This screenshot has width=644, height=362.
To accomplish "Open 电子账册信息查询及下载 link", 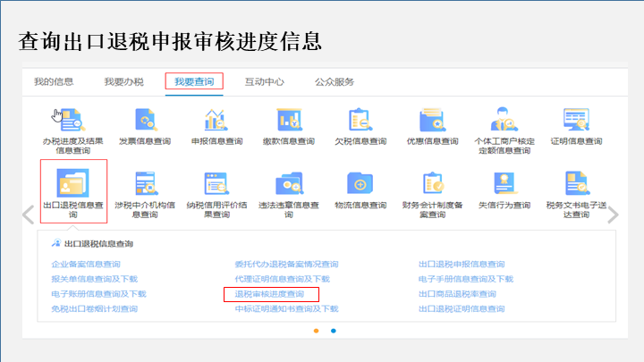I will point(98,294).
